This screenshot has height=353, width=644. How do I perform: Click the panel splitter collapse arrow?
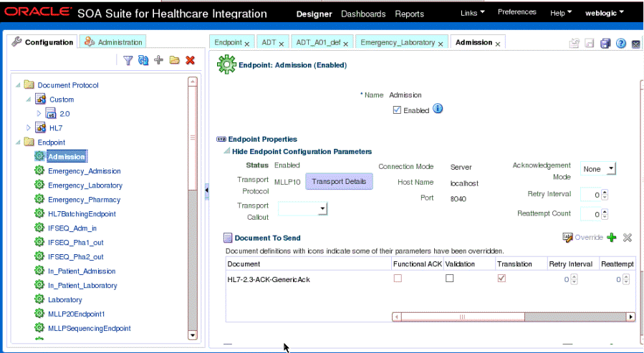pos(206,190)
